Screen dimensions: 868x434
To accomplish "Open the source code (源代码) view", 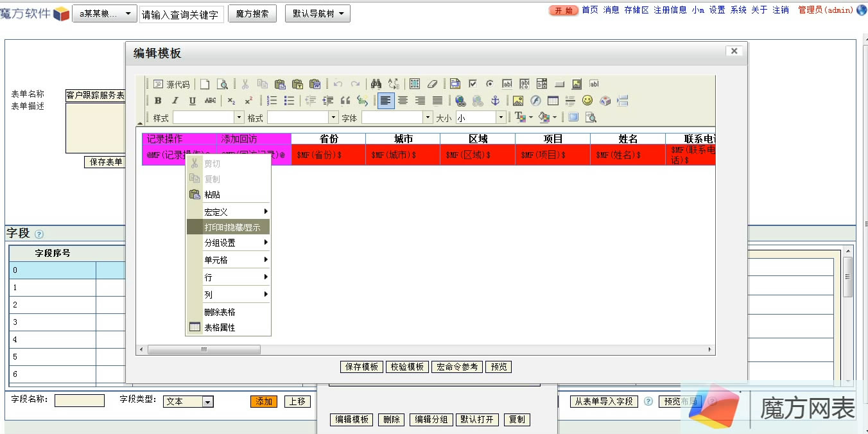I will 172,84.
